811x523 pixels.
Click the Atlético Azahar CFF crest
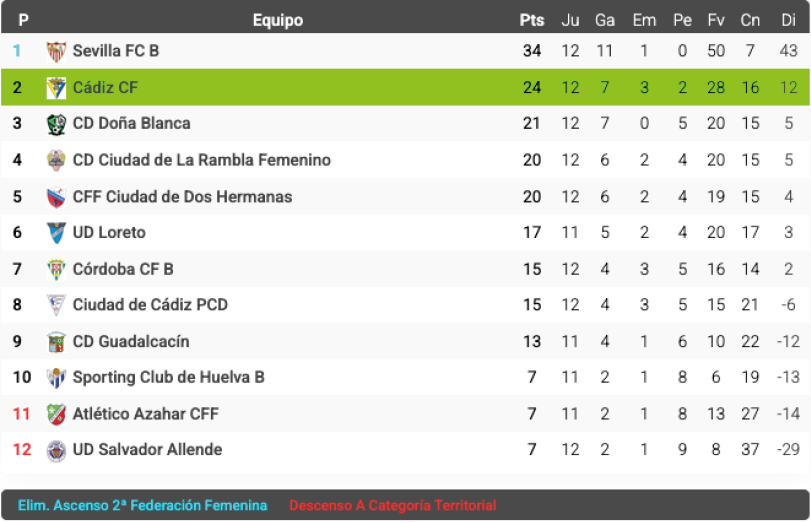(56, 414)
